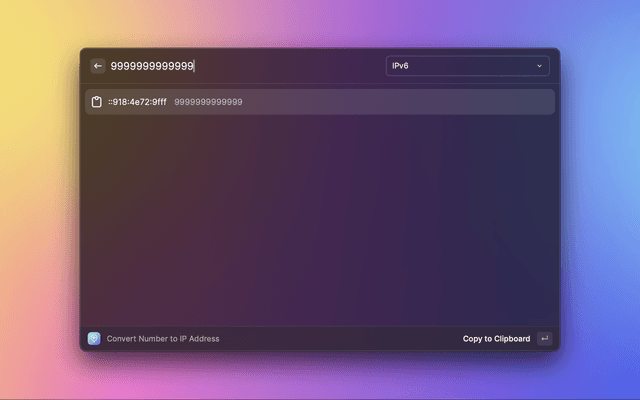Click the blank right side of the result row

point(450,102)
